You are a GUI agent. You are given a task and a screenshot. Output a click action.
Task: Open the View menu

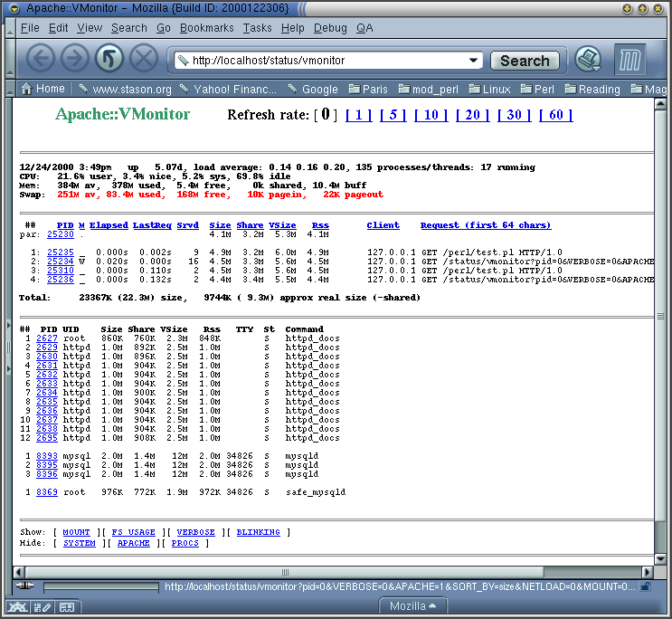click(90, 28)
